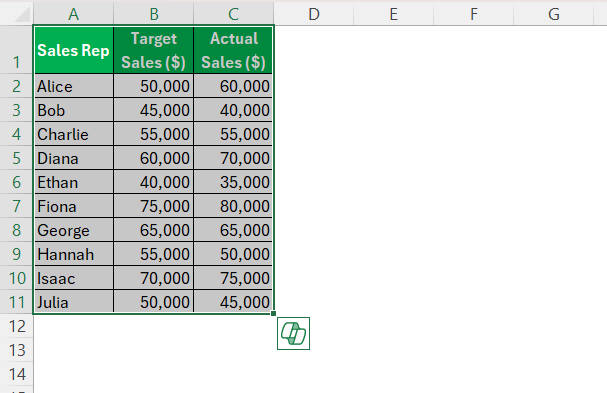Click Isaac's target sales 70,000
The height and width of the screenshot is (393, 607).
click(x=154, y=278)
